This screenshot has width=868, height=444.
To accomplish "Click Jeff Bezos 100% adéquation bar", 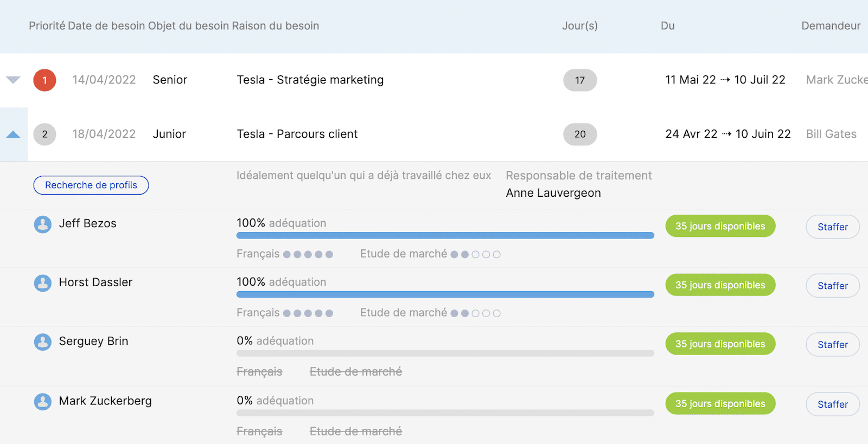I will click(x=445, y=235).
